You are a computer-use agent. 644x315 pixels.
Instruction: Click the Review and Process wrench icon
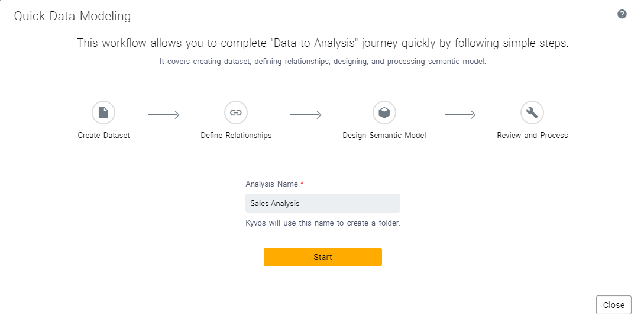(532, 112)
